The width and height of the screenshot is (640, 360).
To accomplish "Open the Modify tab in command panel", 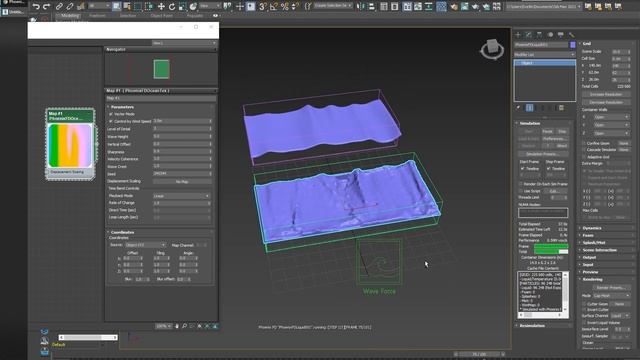I will (x=529, y=35).
